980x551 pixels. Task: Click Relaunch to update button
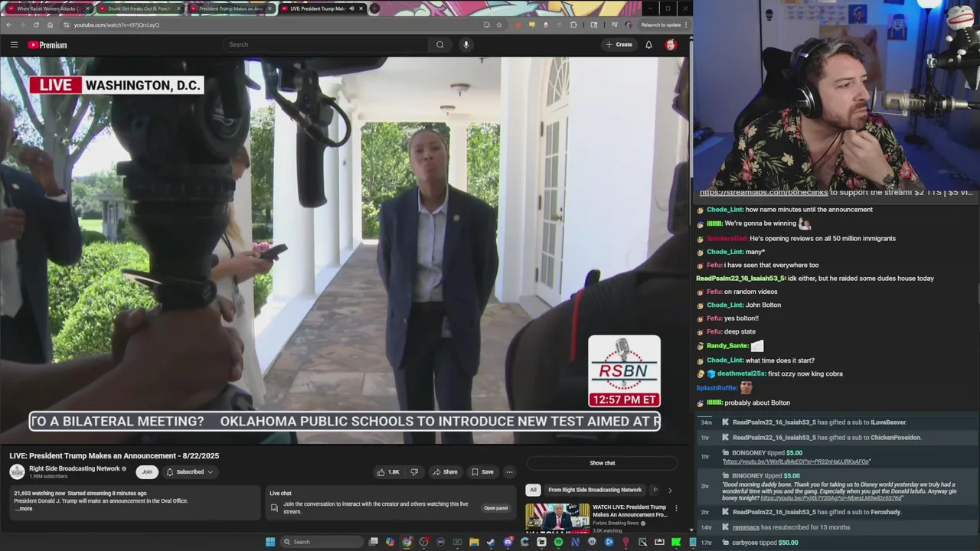coord(661,24)
